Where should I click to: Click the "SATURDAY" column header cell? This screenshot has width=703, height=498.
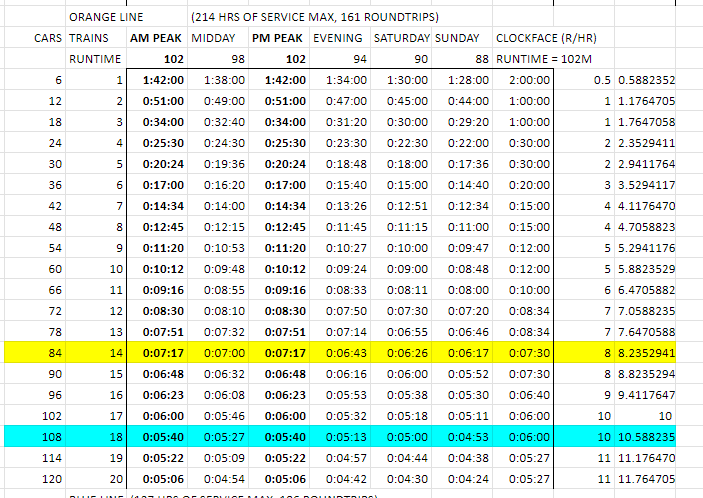402,38
